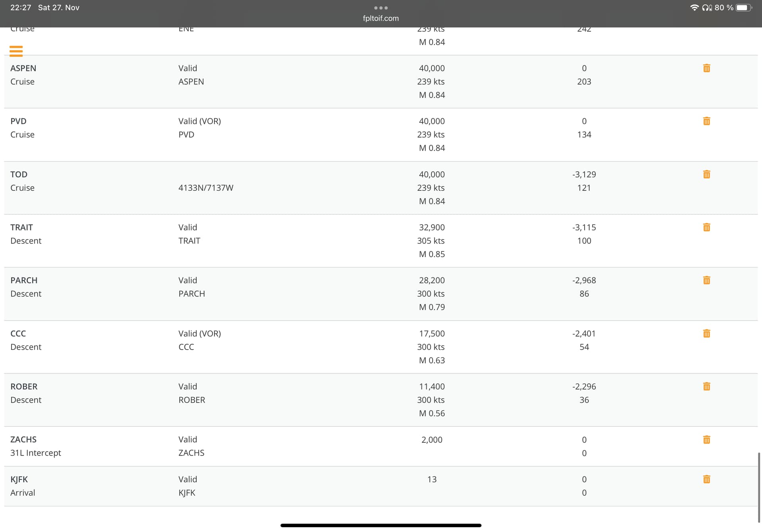This screenshot has width=762, height=532.
Task: Delete the PVD waypoint row
Action: pos(706,121)
